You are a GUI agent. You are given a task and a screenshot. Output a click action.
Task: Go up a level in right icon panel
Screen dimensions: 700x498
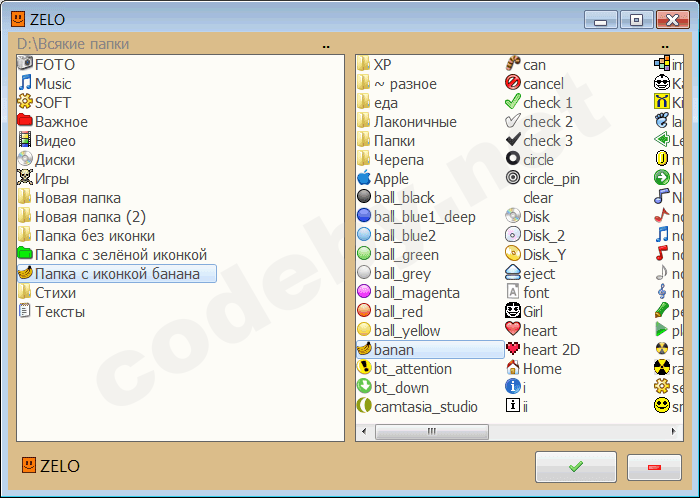click(665, 46)
